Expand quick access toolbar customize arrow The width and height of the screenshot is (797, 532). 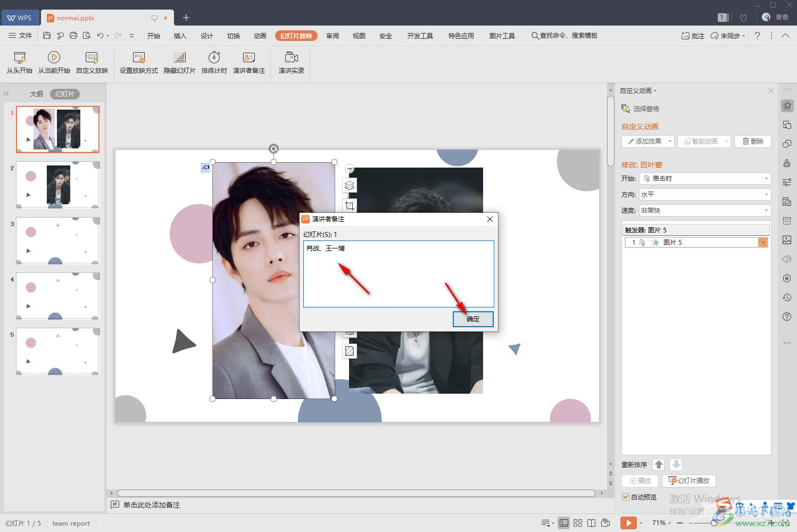tap(131, 36)
